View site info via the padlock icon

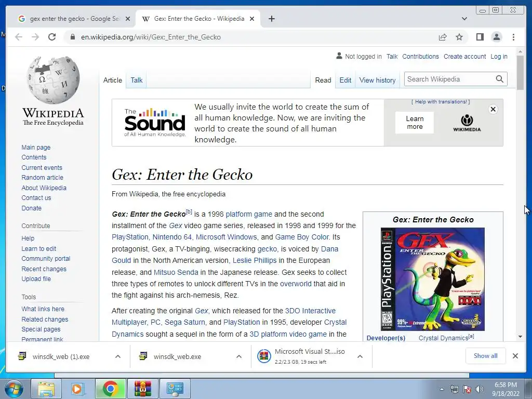pos(72,37)
